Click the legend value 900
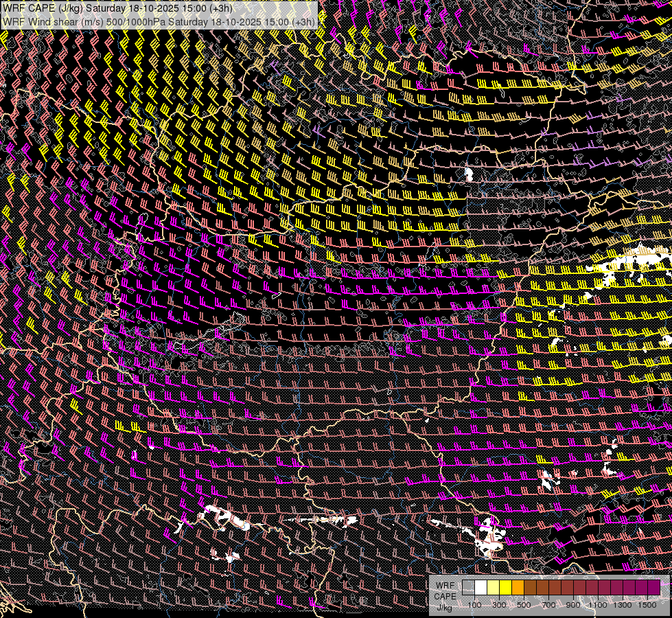Viewport: 672px width, 618px height. click(573, 605)
